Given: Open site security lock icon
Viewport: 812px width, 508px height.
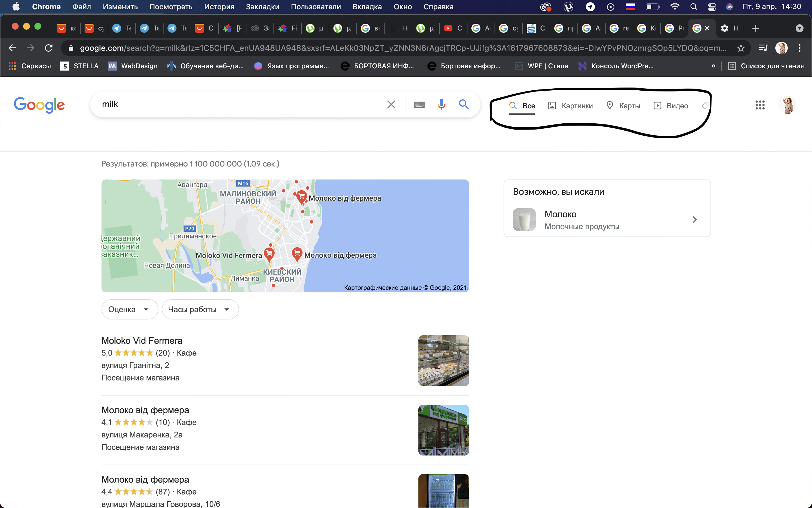Looking at the screenshot, I should 71,48.
